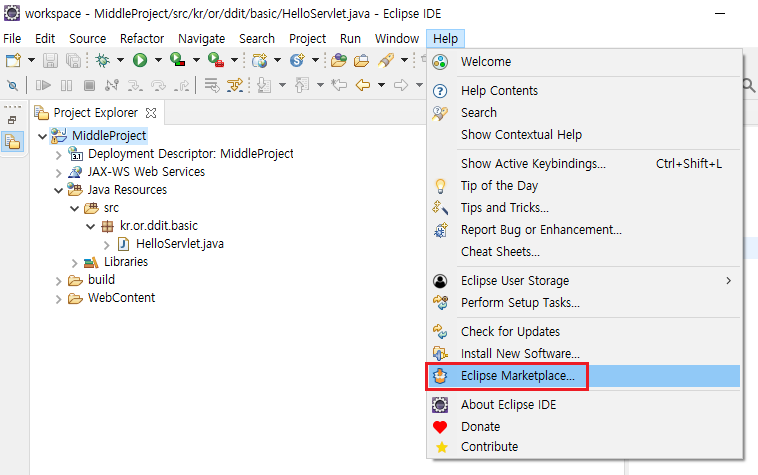This screenshot has width=758, height=475.
Task: Click the green Run button icon
Action: 140,60
